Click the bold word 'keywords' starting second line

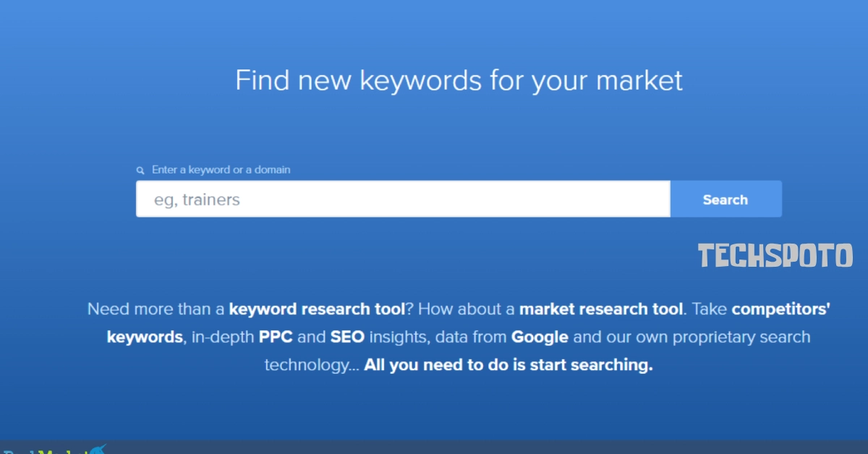[145, 337]
